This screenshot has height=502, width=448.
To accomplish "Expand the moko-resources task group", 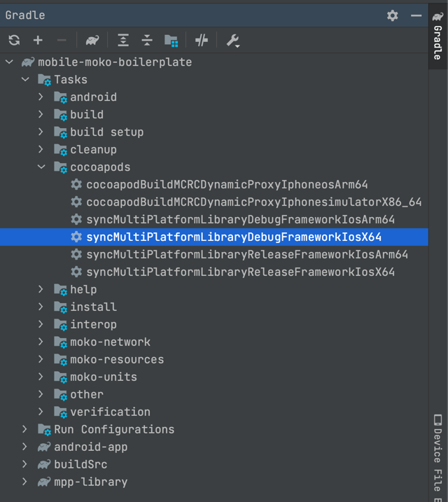I will point(41,359).
